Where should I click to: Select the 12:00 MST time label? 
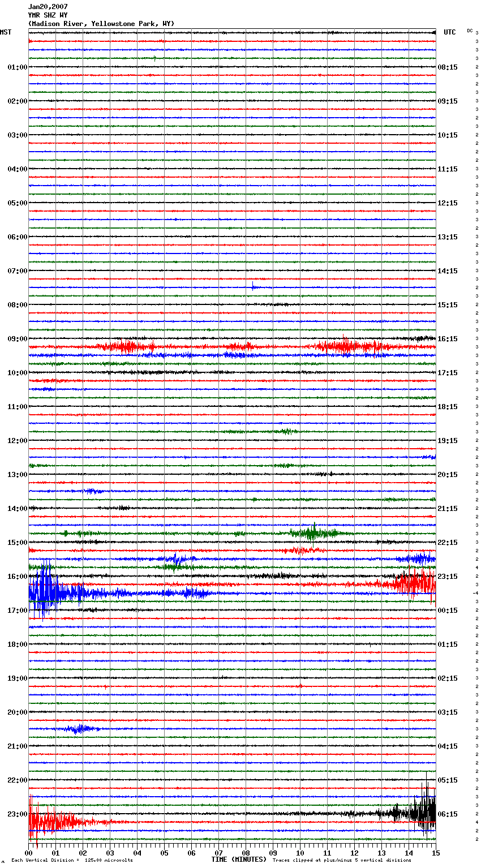(18, 441)
